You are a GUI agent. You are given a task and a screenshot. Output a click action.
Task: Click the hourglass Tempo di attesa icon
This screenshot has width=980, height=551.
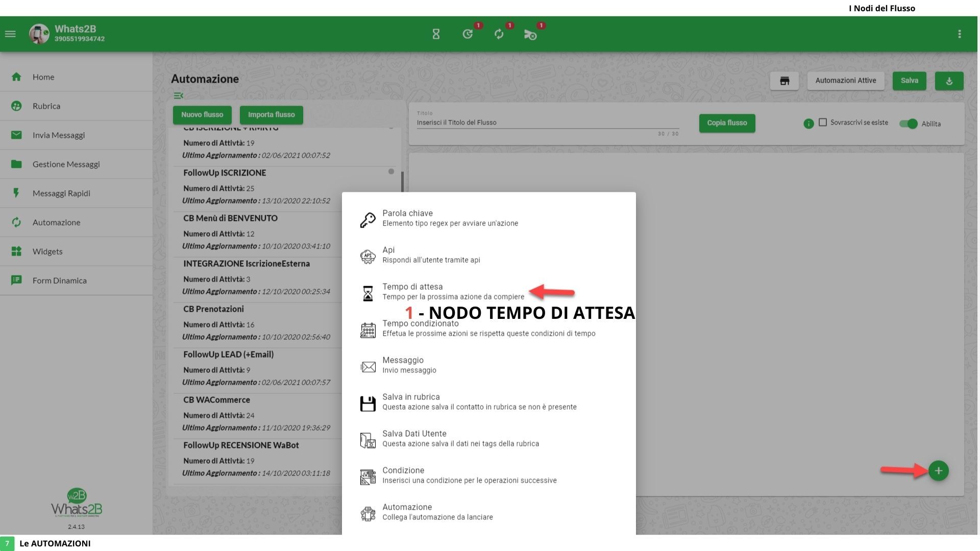(367, 293)
